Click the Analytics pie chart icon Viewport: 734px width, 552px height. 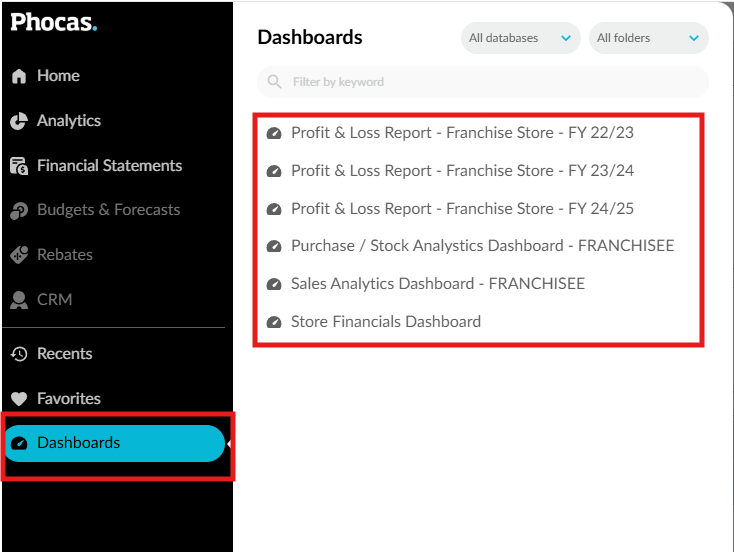point(19,121)
